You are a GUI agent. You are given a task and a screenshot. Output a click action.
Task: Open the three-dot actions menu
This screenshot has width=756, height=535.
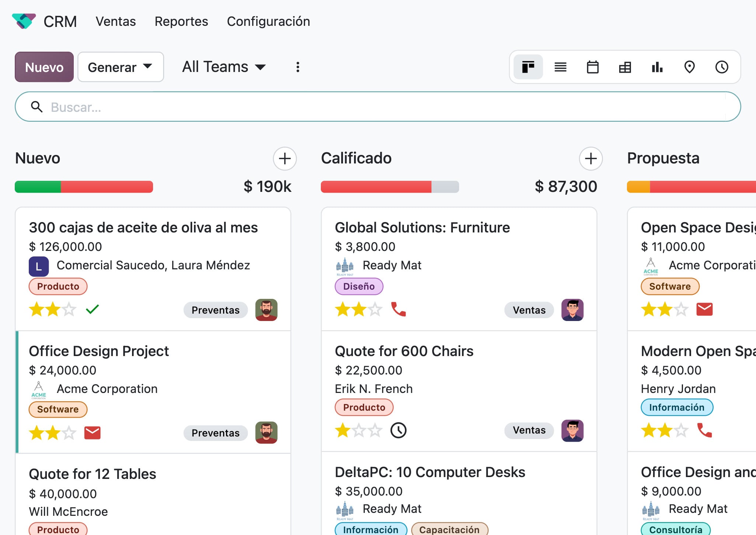click(298, 67)
